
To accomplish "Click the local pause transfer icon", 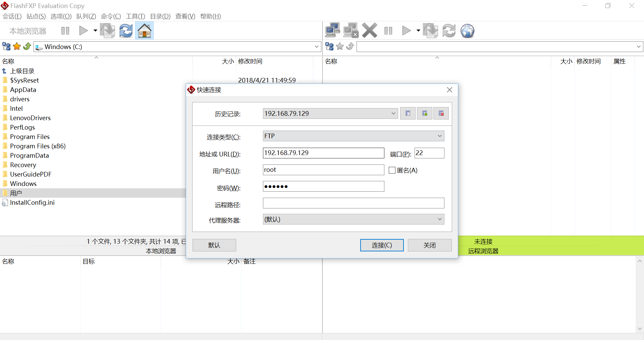I will pyautogui.click(x=65, y=31).
